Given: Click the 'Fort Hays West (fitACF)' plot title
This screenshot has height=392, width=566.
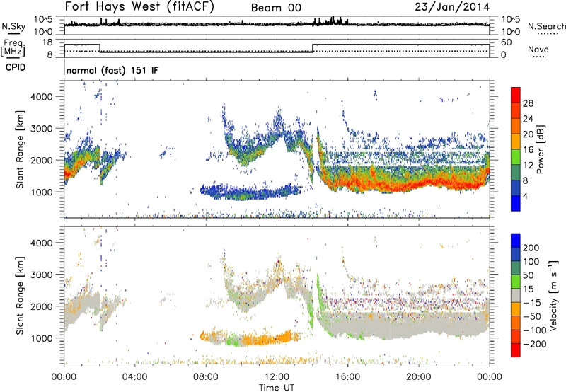Looking at the screenshot, I should (139, 6).
